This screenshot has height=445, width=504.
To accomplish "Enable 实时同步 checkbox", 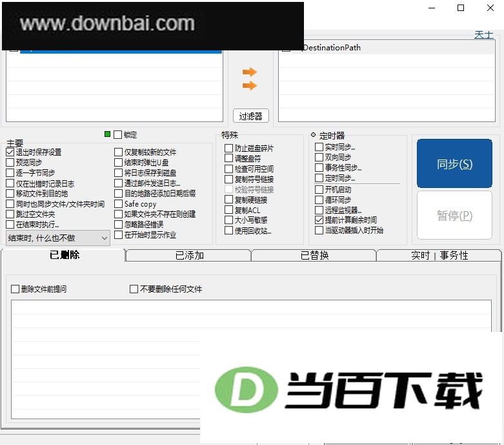I will click(x=319, y=147).
